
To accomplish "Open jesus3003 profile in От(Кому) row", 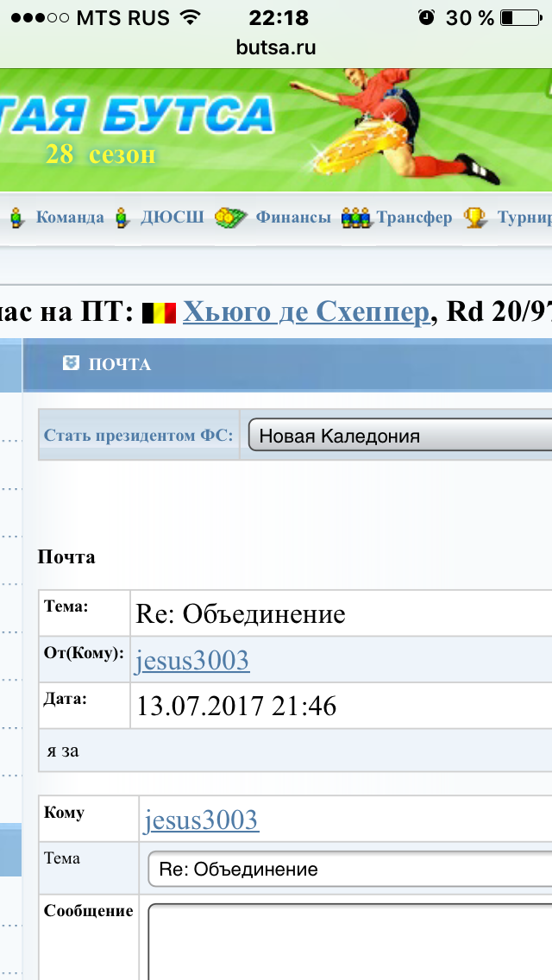I will point(192,661).
